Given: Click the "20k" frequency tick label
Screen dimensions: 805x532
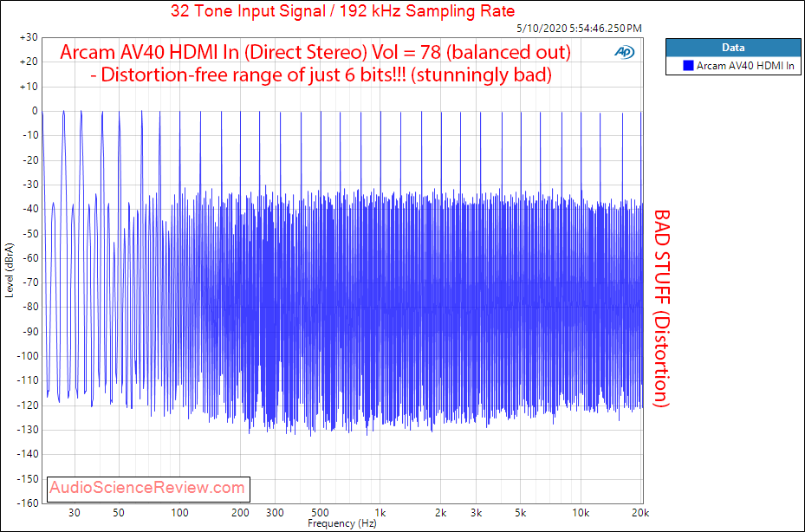Looking at the screenshot, I should click(640, 512).
